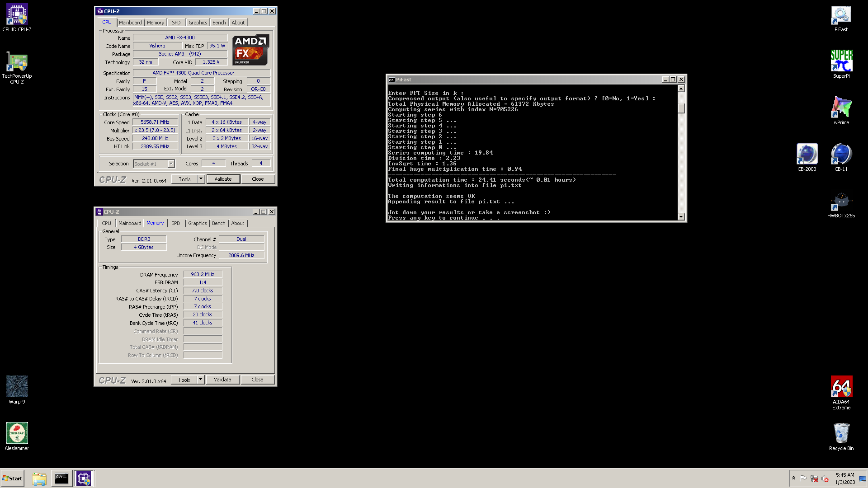
Task: Open the CB-2003 desktop shortcut
Action: pos(807,157)
